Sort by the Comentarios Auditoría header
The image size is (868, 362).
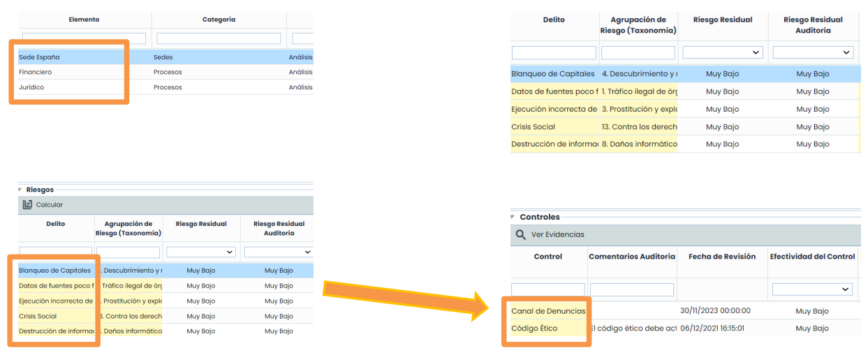(631, 257)
